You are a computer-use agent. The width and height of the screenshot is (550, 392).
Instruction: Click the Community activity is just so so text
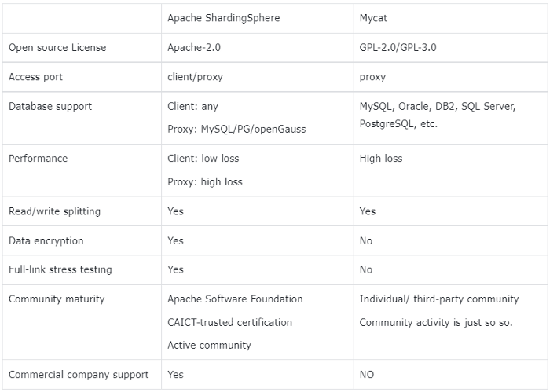436,323
